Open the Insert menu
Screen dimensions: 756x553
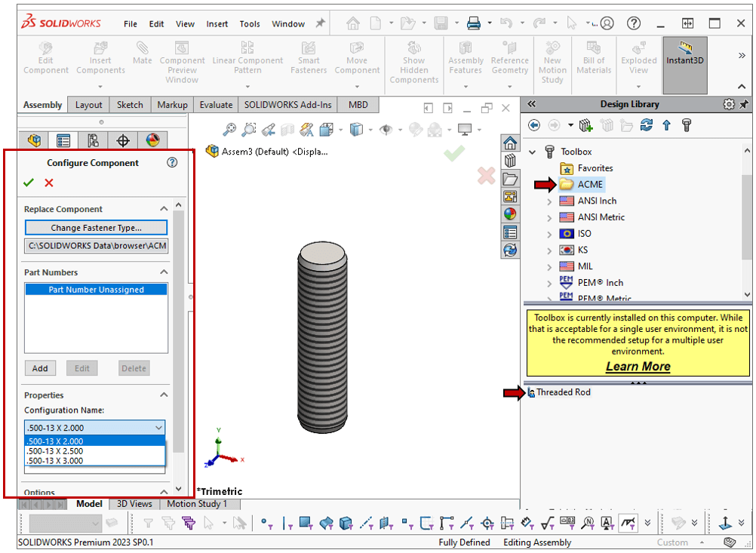tap(217, 23)
